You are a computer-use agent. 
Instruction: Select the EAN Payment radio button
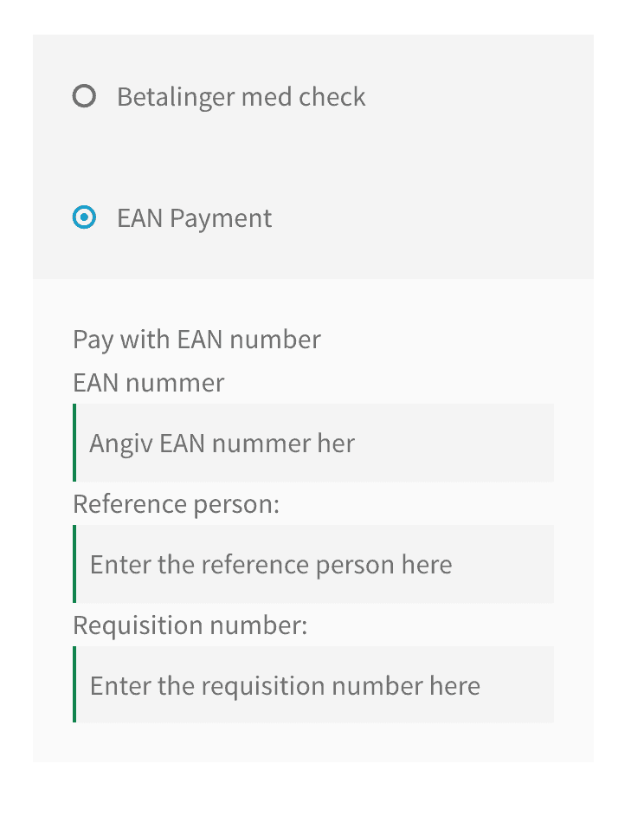(x=84, y=217)
